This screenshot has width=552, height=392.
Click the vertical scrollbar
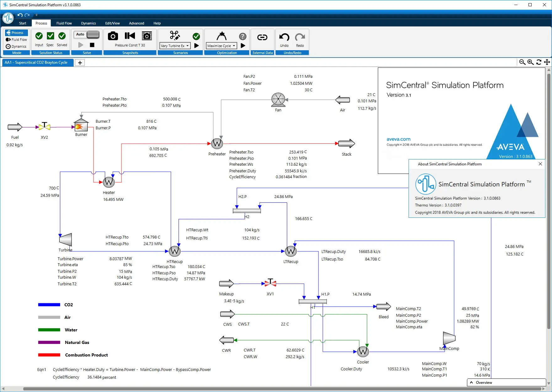(x=549, y=201)
